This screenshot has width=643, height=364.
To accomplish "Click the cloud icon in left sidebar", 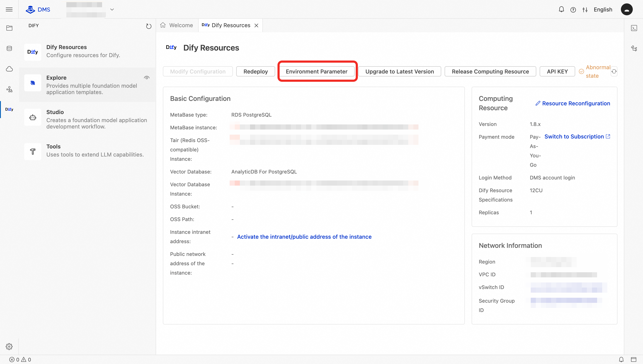I will click(9, 69).
